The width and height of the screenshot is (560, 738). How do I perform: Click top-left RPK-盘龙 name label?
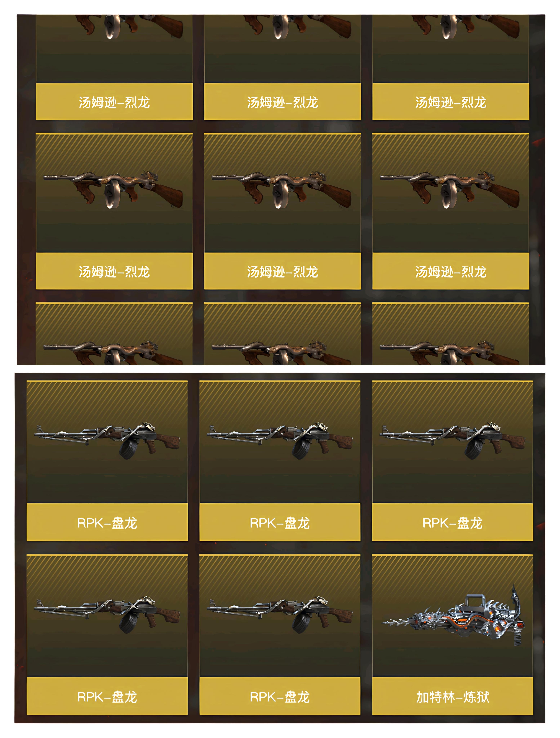pos(107,523)
